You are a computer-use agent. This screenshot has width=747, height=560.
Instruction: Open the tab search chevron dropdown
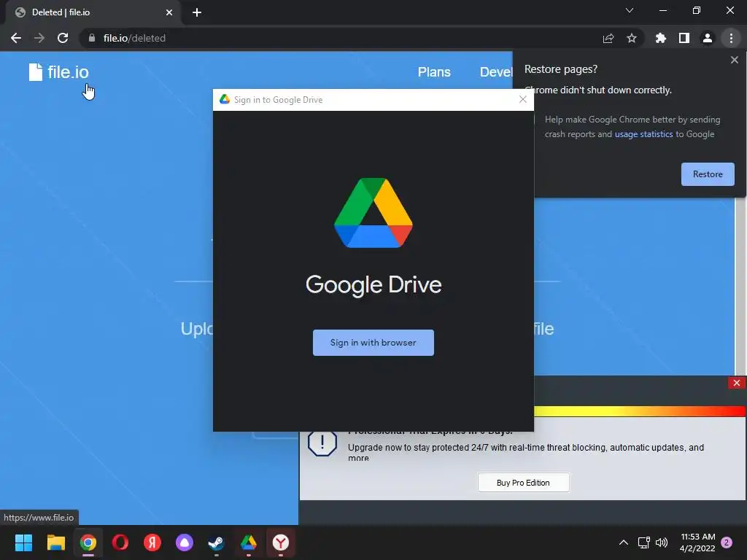pyautogui.click(x=630, y=10)
